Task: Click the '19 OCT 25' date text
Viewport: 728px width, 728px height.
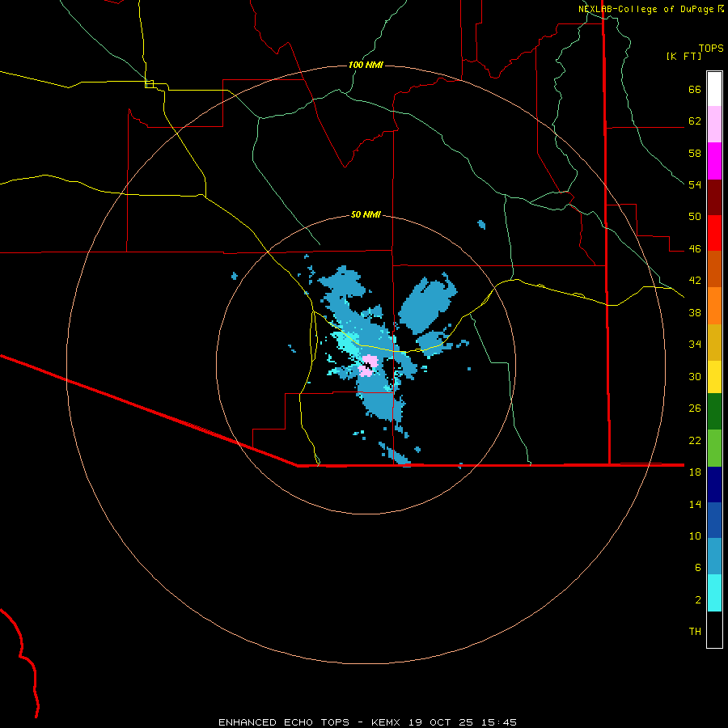Action: tap(441, 722)
